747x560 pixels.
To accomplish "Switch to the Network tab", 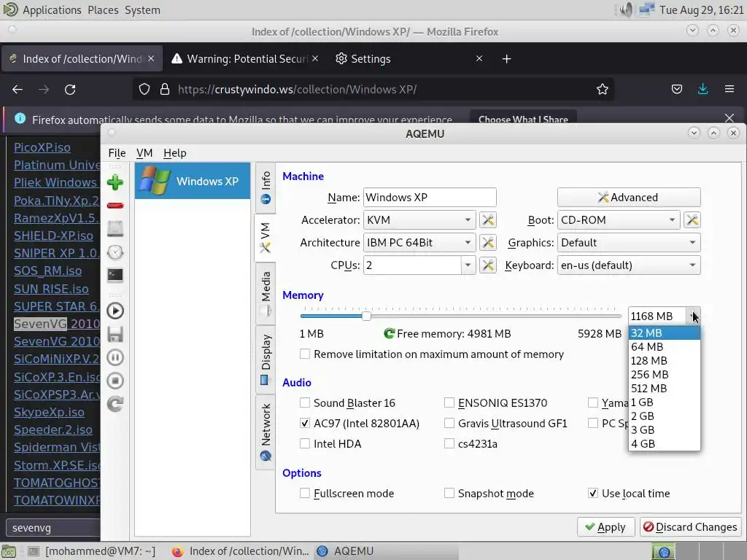I will tap(266, 432).
